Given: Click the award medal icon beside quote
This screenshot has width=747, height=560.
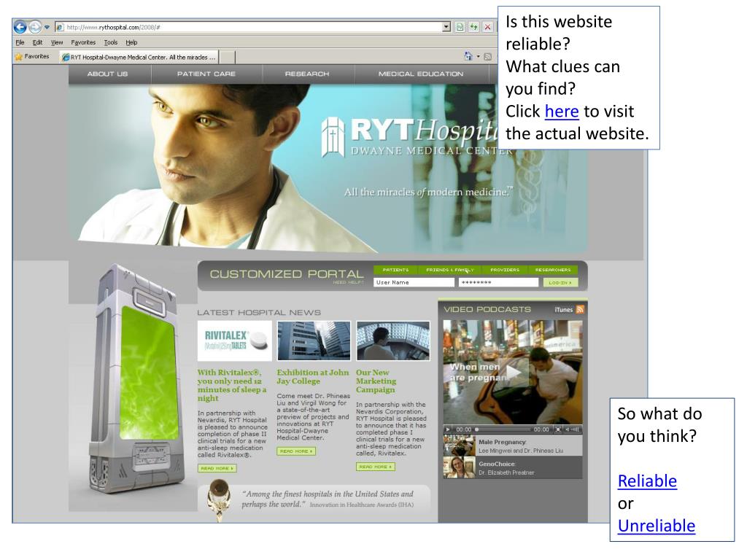Looking at the screenshot, I should [219, 499].
